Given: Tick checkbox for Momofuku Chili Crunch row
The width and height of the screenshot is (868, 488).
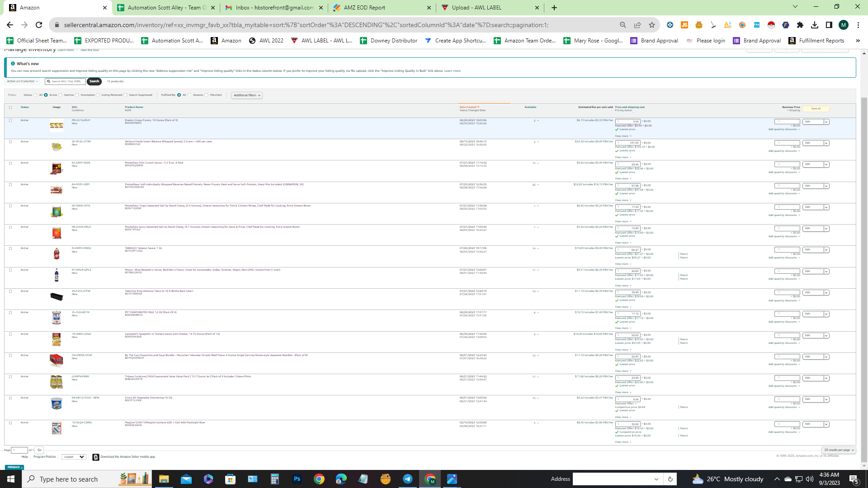Looking at the screenshot, I should [10, 163].
